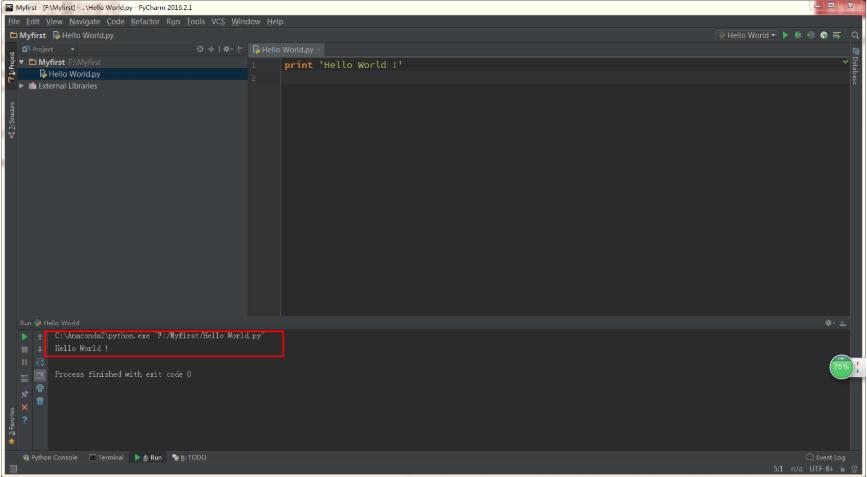Debug Hello World from the main toolbar
Image resolution: width=867 pixels, height=477 pixels.
pyautogui.click(x=798, y=35)
